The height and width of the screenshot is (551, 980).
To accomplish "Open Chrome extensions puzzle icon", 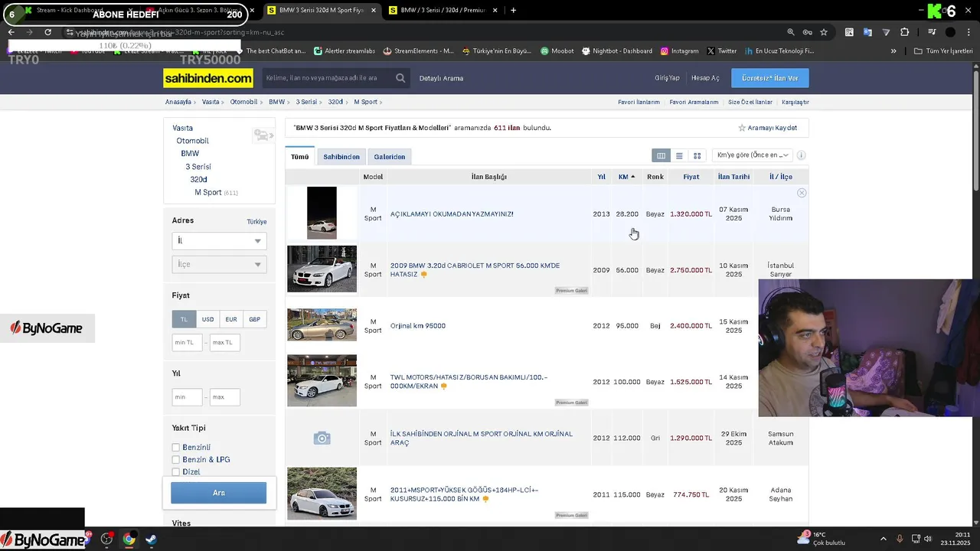I will tap(905, 32).
